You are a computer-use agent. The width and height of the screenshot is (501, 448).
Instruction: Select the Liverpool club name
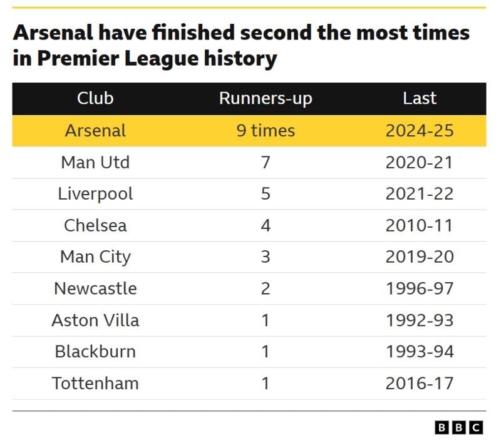pos(95,193)
